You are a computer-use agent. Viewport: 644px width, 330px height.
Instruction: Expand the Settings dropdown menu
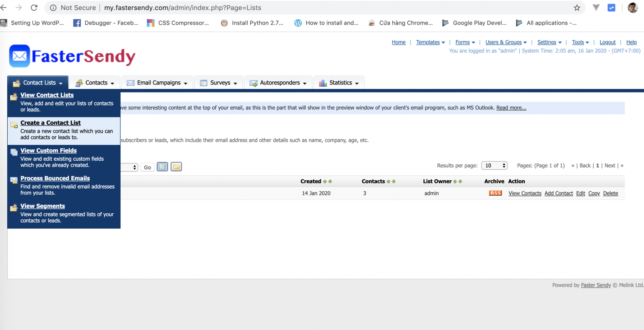pyautogui.click(x=549, y=42)
